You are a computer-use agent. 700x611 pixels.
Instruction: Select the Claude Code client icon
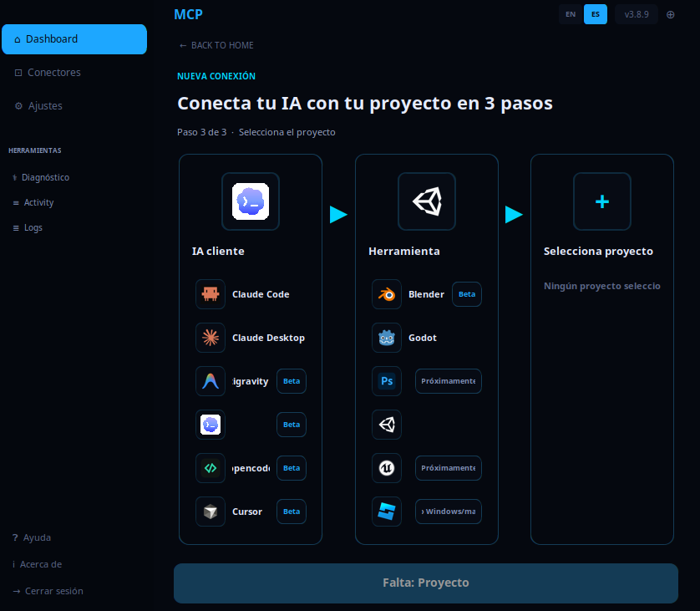click(211, 294)
